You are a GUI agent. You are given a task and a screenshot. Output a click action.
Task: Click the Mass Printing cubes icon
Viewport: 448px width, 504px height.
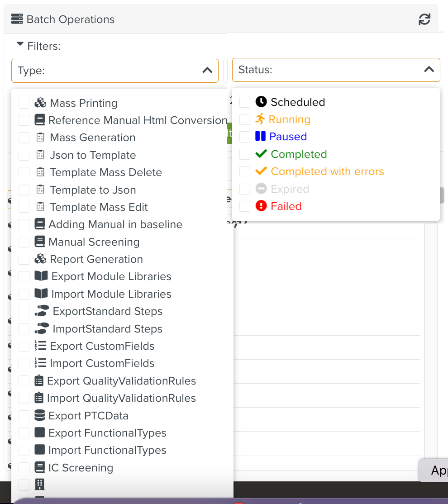click(x=40, y=103)
